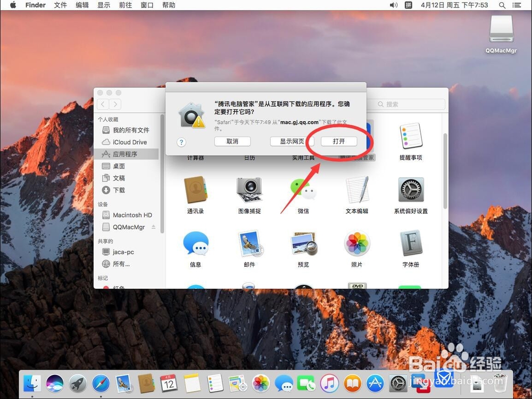Select the 字体册 app icon

point(411,243)
